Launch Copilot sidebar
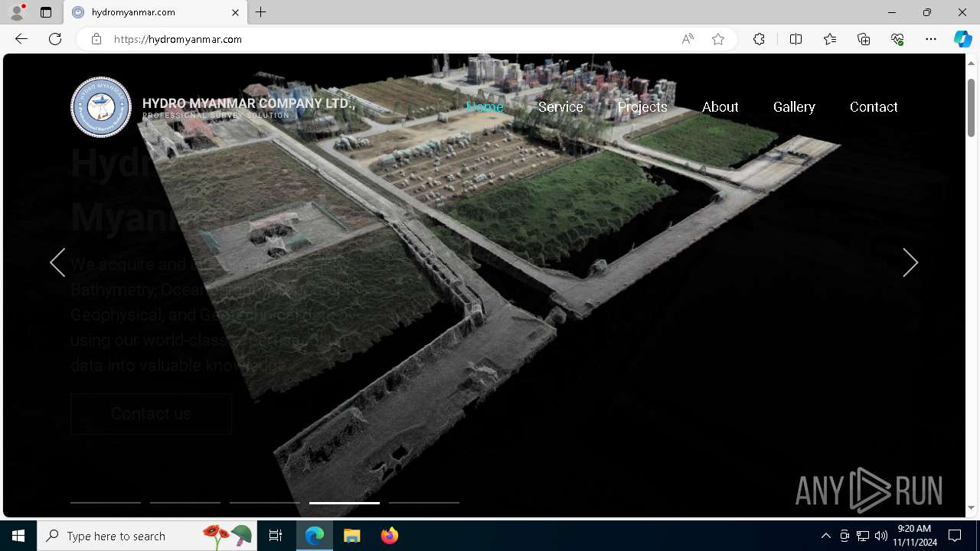Viewport: 980px width, 551px height. coord(962,39)
